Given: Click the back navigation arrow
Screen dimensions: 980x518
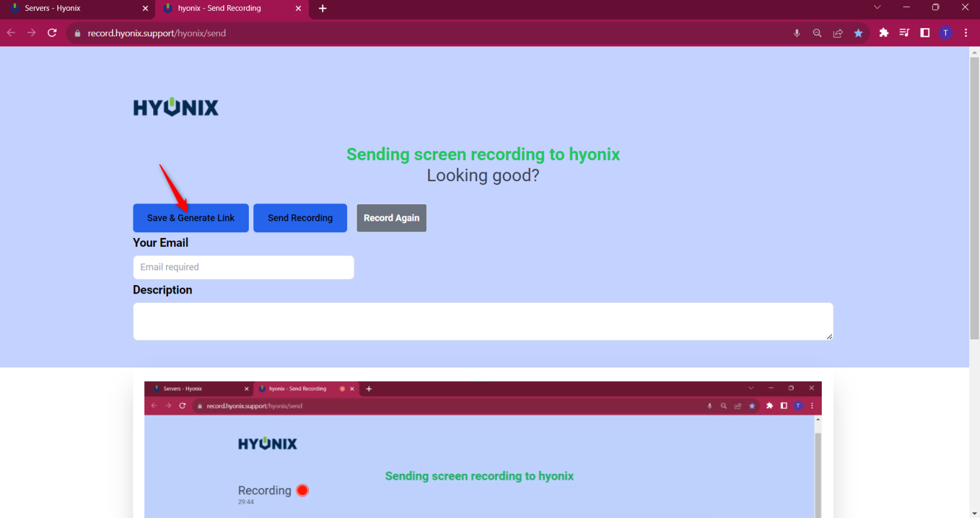Looking at the screenshot, I should 10,33.
